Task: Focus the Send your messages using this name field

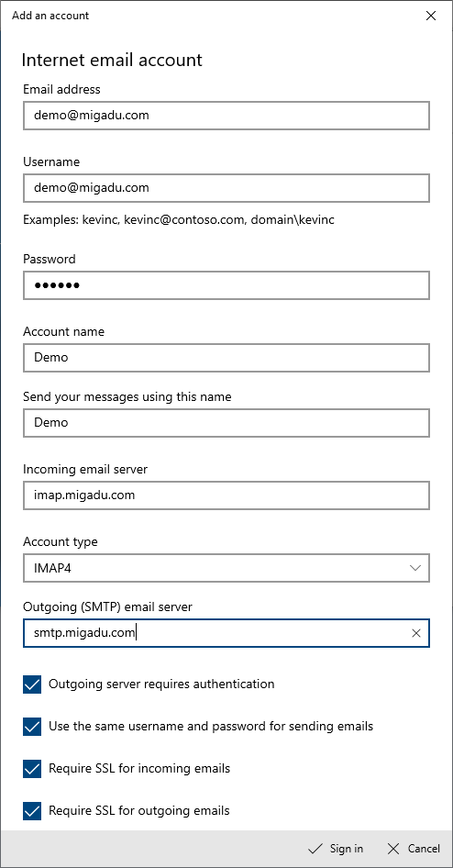Action: pos(226,423)
